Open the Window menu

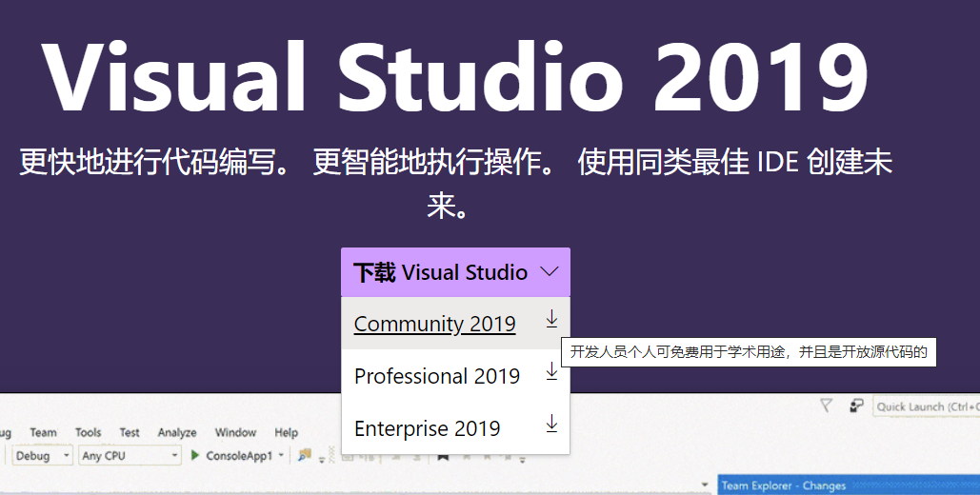pyautogui.click(x=235, y=432)
